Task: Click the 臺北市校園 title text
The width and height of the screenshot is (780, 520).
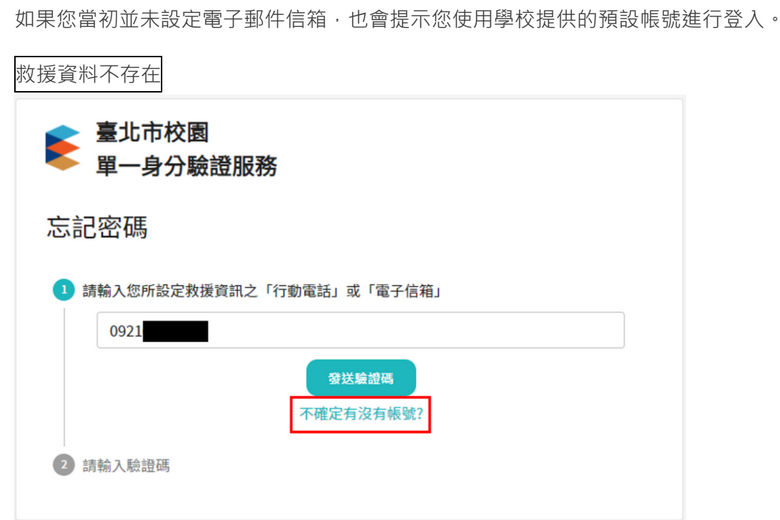Action: pos(152,132)
